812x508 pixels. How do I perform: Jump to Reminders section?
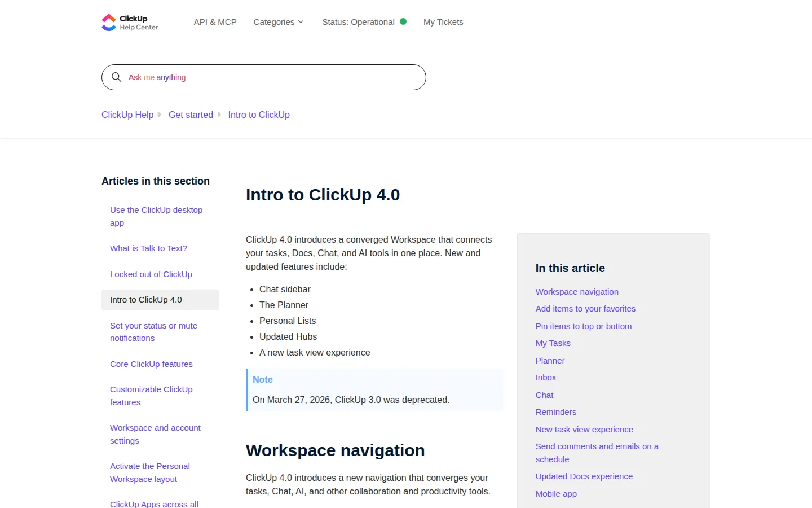(556, 412)
